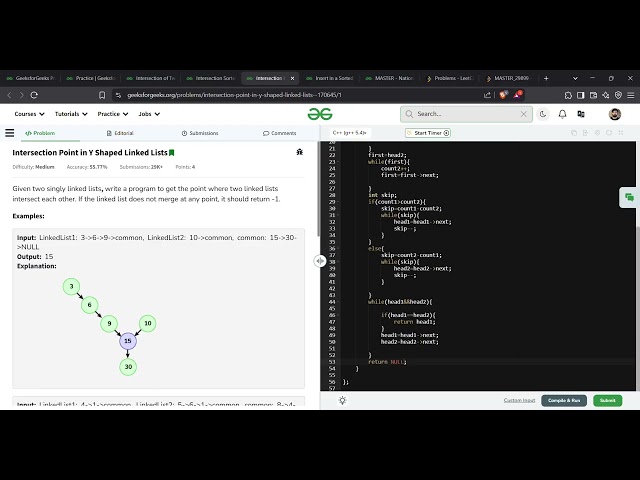This screenshot has width=640, height=480.
Task: Click the reset code icon in editor toolbar
Action: [609, 133]
